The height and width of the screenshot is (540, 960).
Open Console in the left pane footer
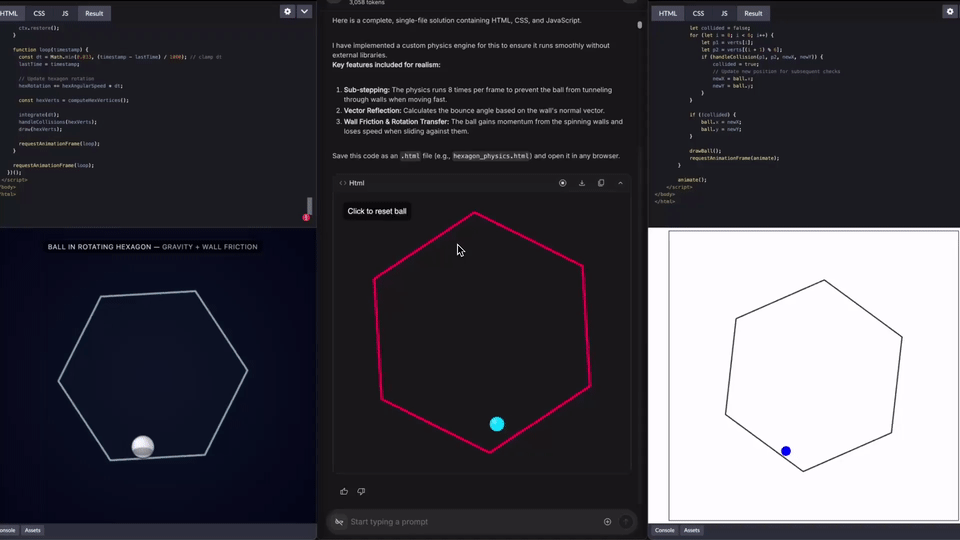click(7, 530)
